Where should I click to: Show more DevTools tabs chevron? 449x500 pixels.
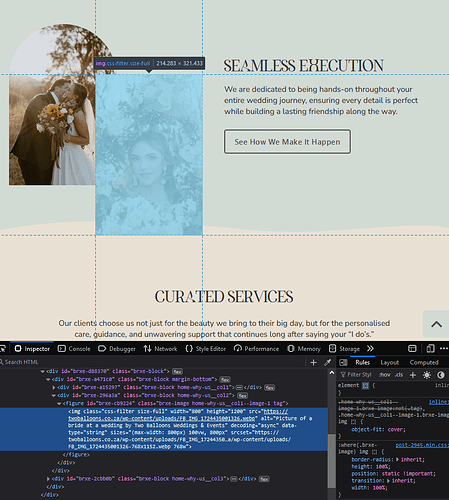[x=370, y=349]
